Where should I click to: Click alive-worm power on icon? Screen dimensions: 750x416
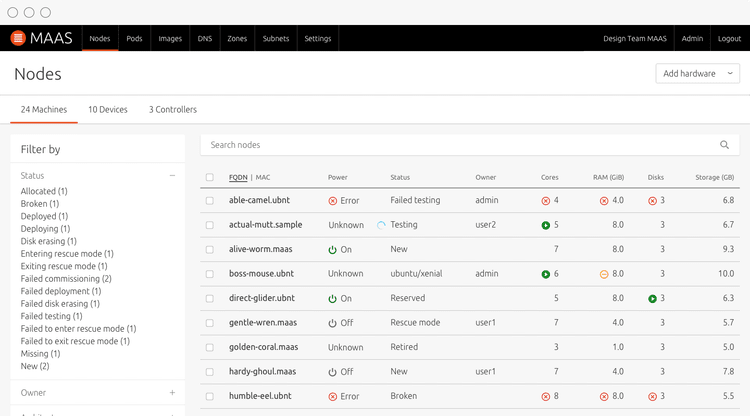tap(332, 250)
